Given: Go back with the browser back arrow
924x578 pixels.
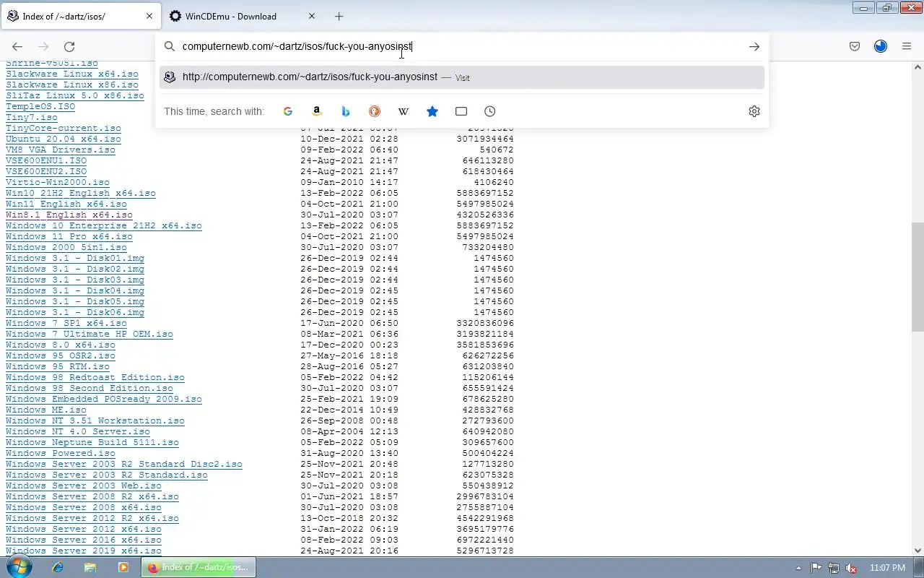Looking at the screenshot, I should coord(17,46).
